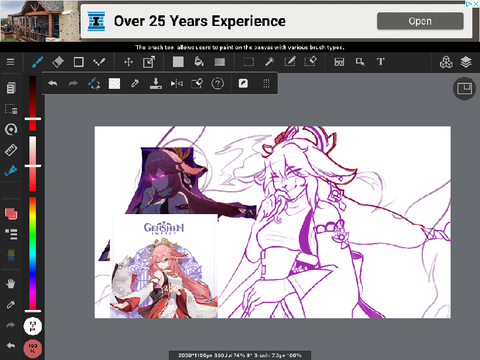Open the brush list panel icon
480x360 pixels.
coord(11,234)
